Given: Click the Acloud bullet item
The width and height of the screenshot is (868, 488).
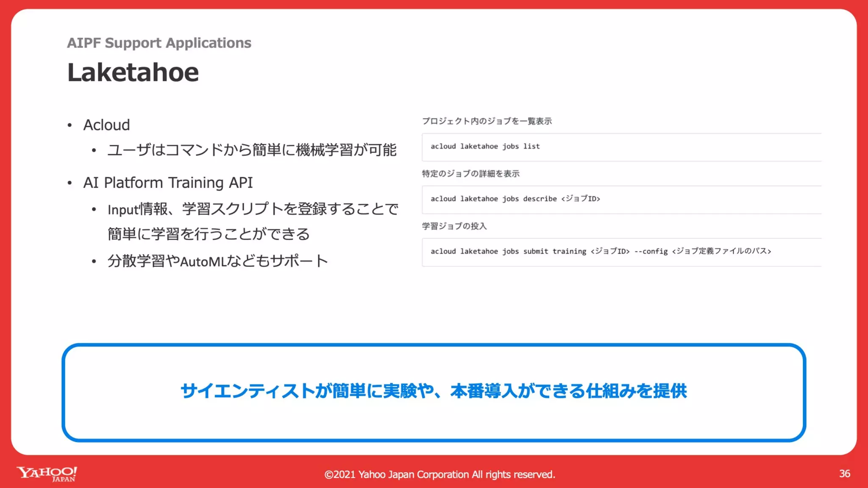Looking at the screenshot, I should 106,125.
